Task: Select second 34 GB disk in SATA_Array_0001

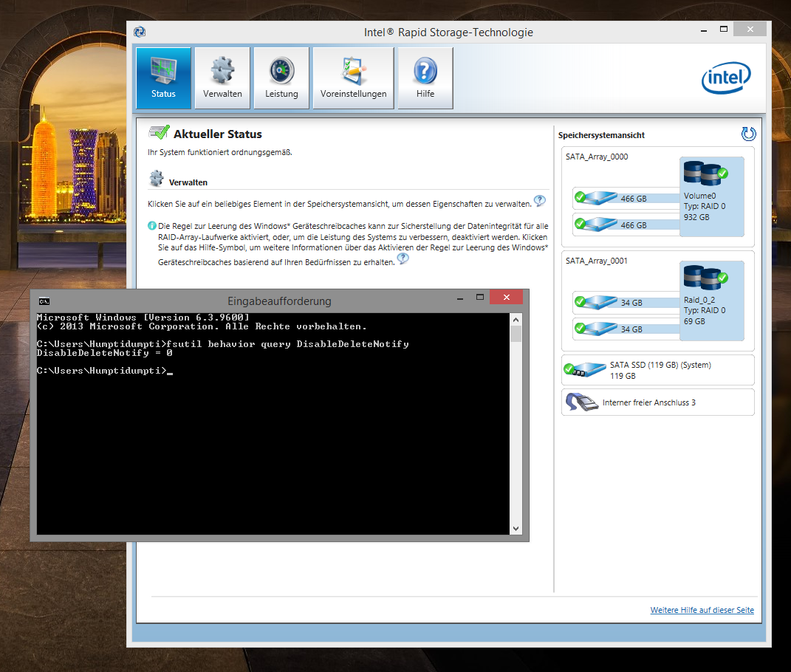Action: (x=626, y=329)
